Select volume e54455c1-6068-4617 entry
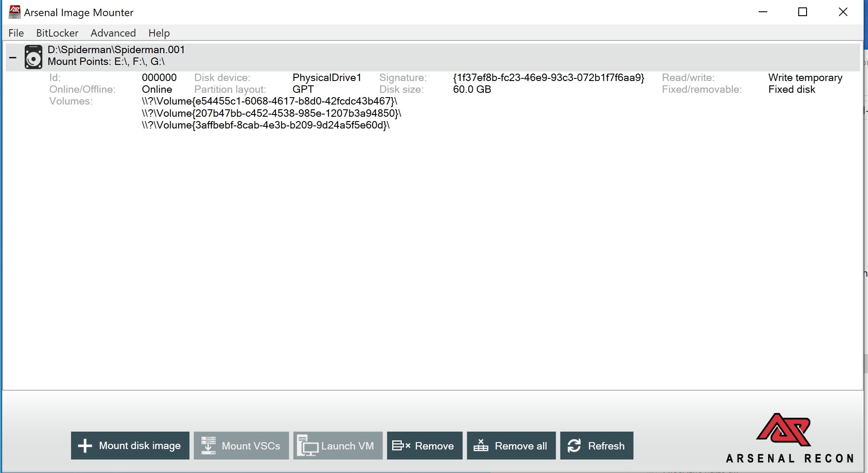 click(x=269, y=101)
